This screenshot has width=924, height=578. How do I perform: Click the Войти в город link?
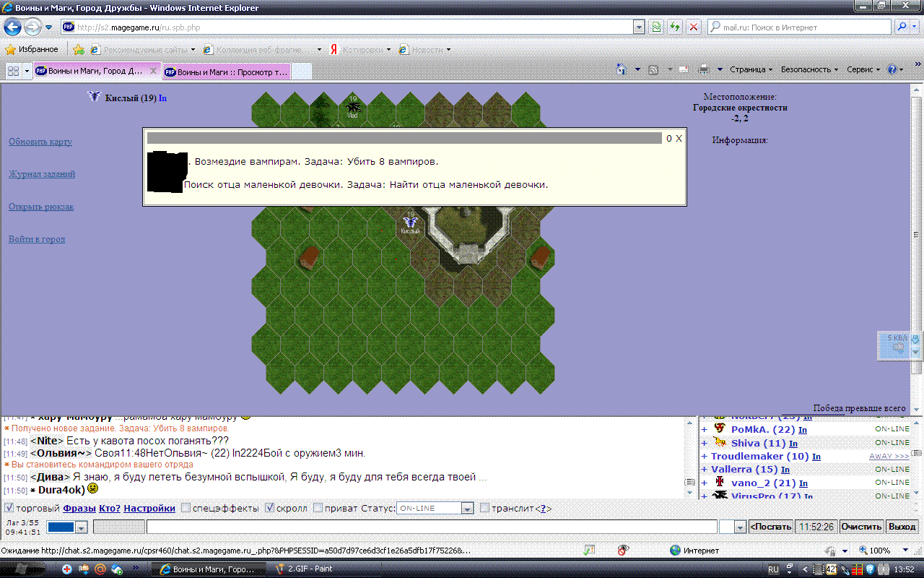[x=37, y=239]
